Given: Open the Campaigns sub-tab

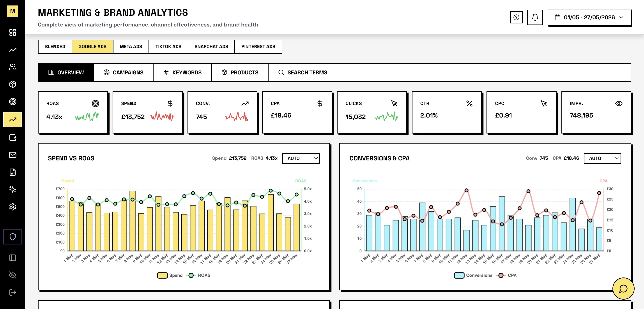Looking at the screenshot, I should pyautogui.click(x=124, y=72).
